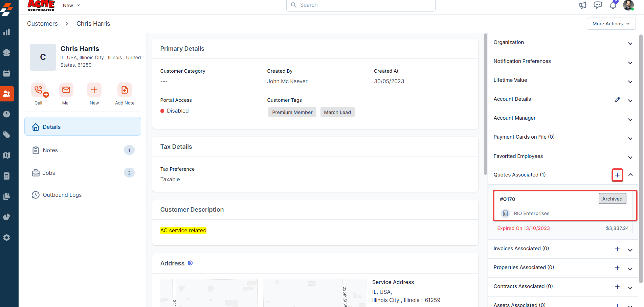Expand the Organization section

(630, 43)
